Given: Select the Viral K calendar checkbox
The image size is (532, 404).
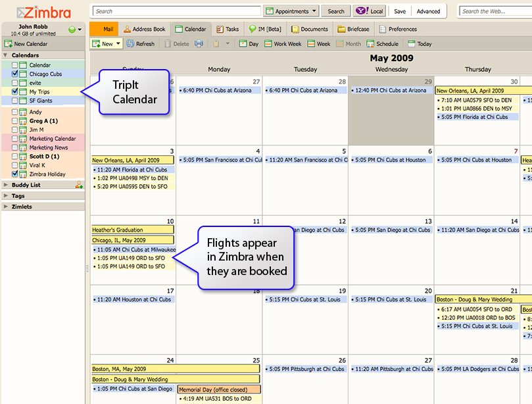Looking at the screenshot, I should pyautogui.click(x=14, y=165).
